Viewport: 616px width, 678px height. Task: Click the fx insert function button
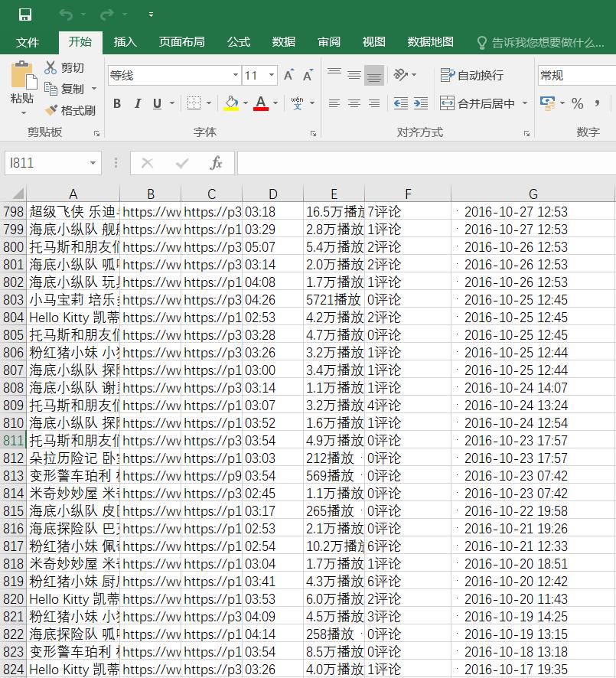216,163
